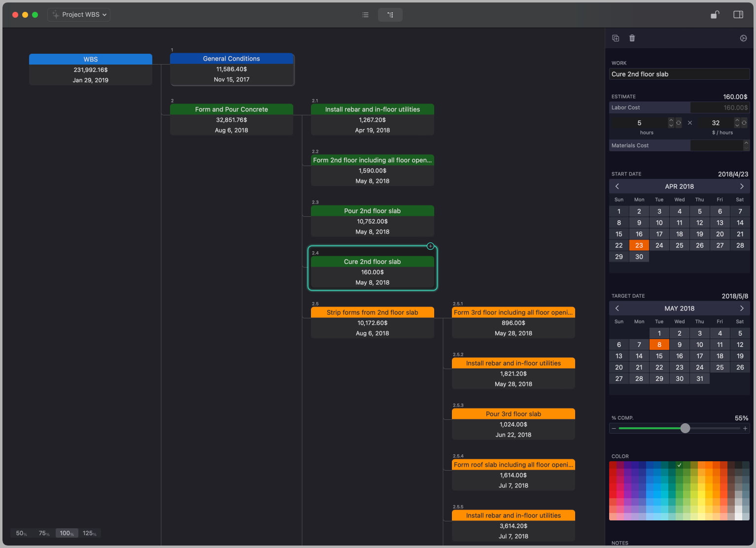
Task: Click the % completion slider handle
Action: (685, 428)
